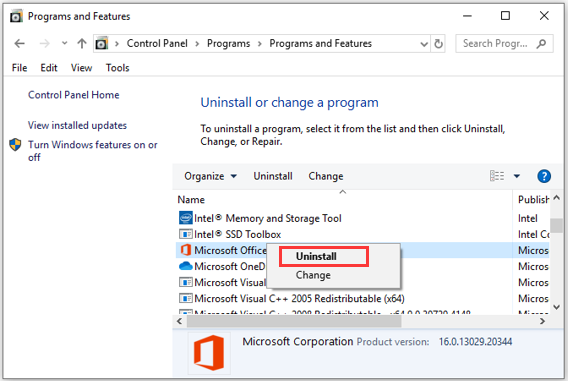The height and width of the screenshot is (381, 568).
Task: Click the window title bar app icon
Action: [x=16, y=16]
